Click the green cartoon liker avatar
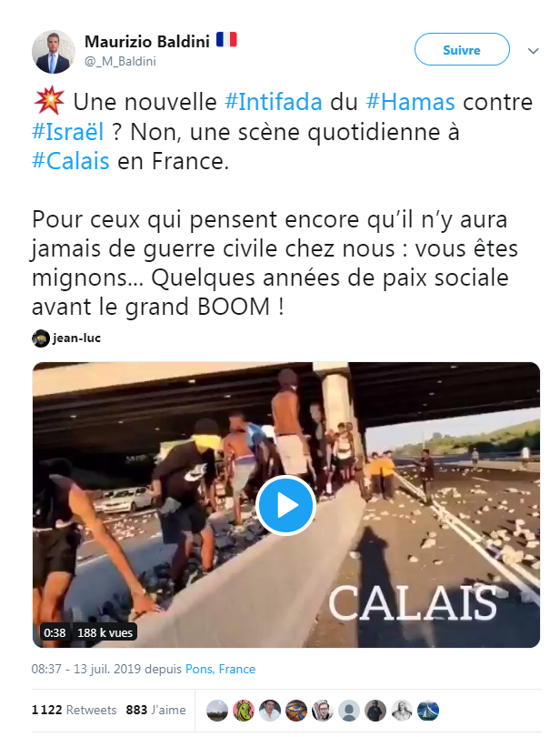 pyautogui.click(x=244, y=711)
